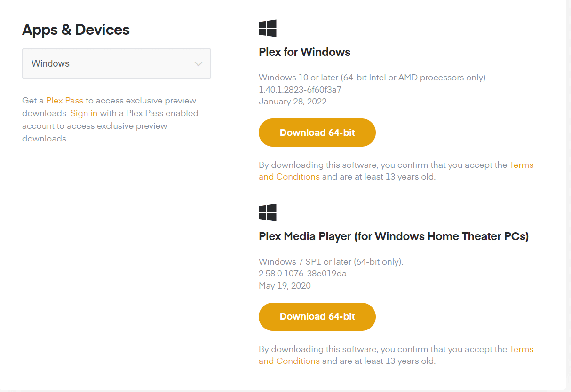Open the Plex Pass link
This screenshot has height=392, width=571.
click(x=64, y=101)
